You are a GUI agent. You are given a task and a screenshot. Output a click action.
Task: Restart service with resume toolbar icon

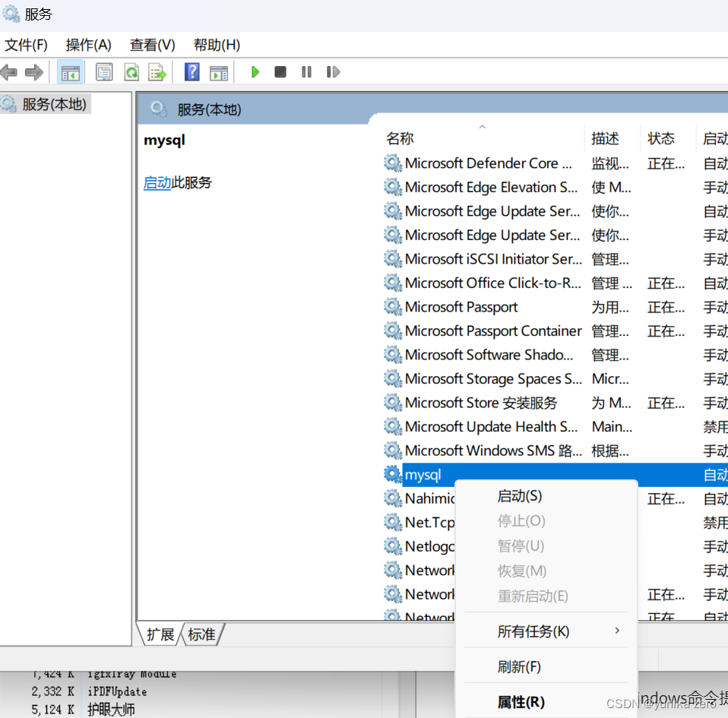333,72
